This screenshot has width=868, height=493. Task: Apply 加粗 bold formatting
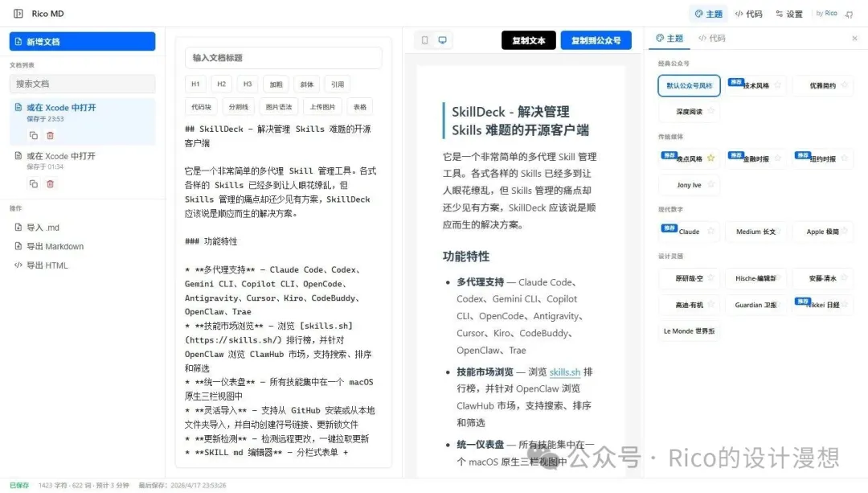(276, 84)
